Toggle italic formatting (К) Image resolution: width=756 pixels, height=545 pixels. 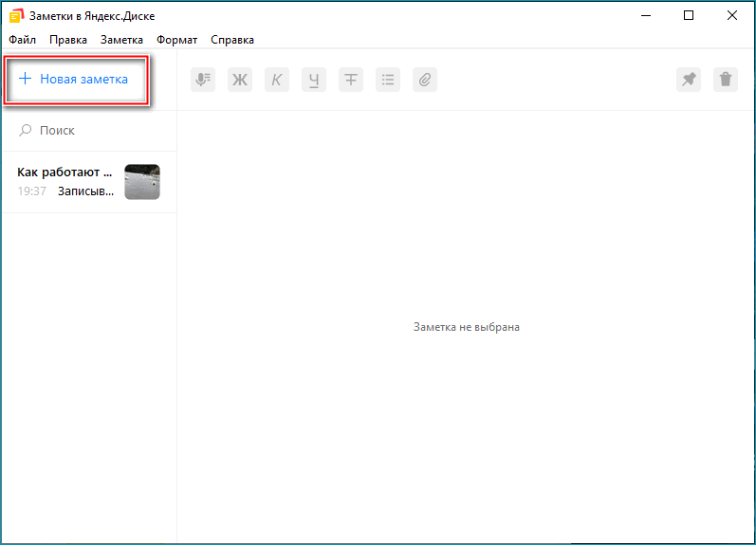click(277, 80)
